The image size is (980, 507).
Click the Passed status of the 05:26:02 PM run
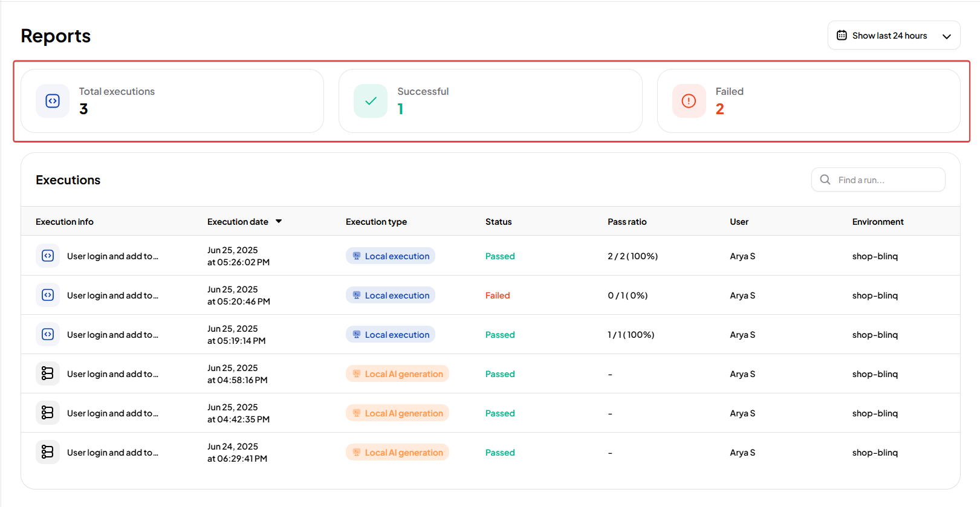500,256
